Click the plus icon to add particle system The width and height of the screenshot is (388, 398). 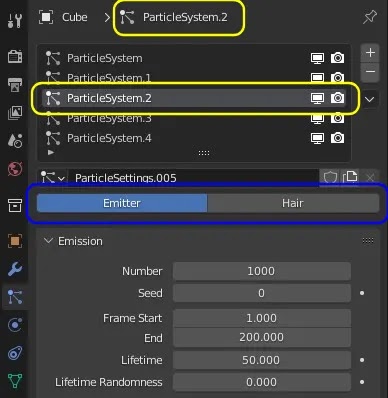(x=370, y=53)
